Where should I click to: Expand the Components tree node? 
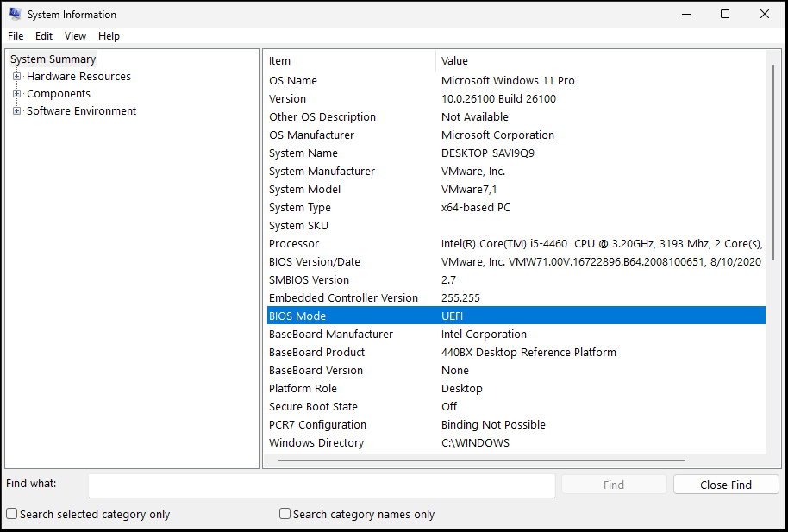coord(17,93)
